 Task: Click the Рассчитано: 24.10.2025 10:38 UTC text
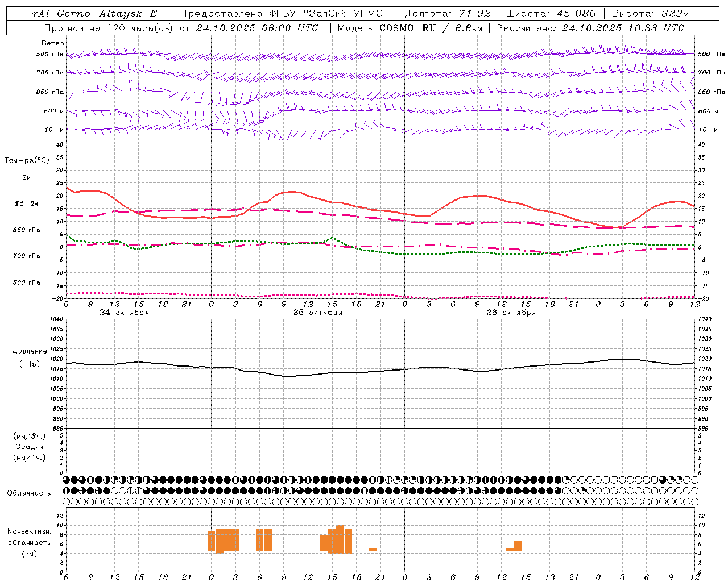coord(590,28)
